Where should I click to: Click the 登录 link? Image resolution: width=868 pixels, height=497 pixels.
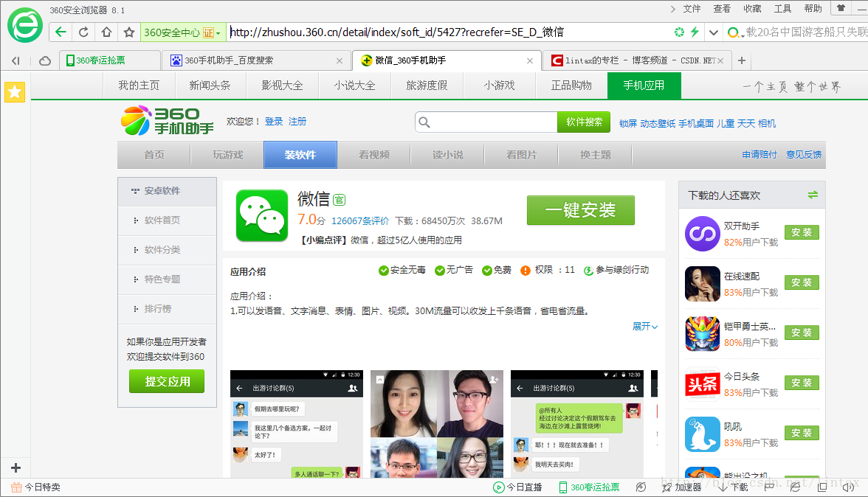tap(273, 121)
